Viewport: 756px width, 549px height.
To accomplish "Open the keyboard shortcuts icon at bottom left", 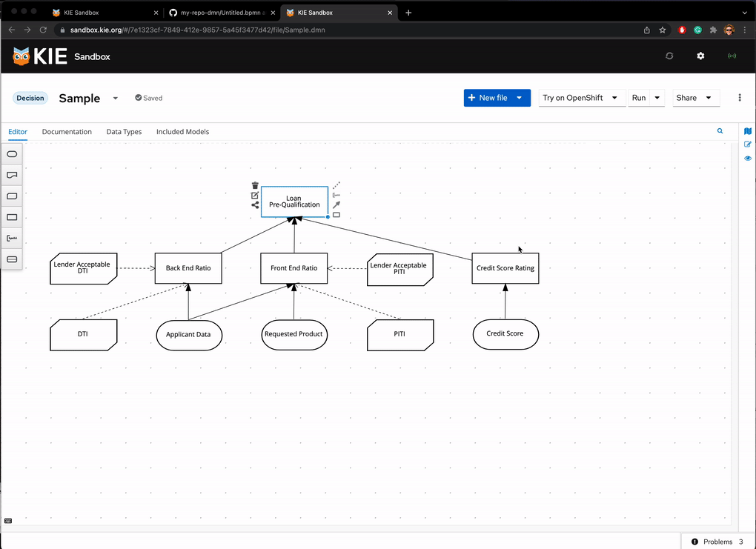I will pos(8,520).
